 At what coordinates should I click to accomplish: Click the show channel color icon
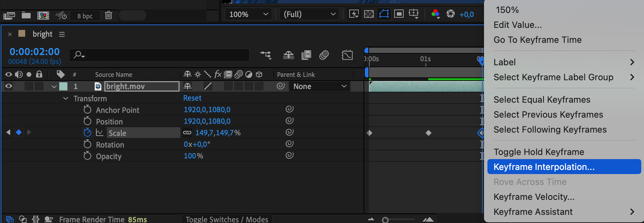click(435, 14)
